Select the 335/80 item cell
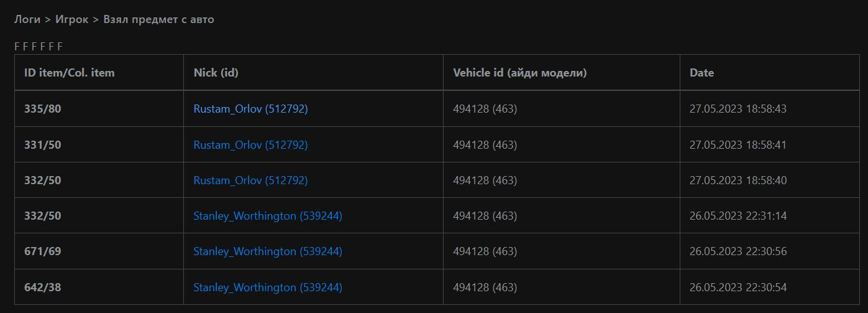868x313 pixels. (x=42, y=109)
